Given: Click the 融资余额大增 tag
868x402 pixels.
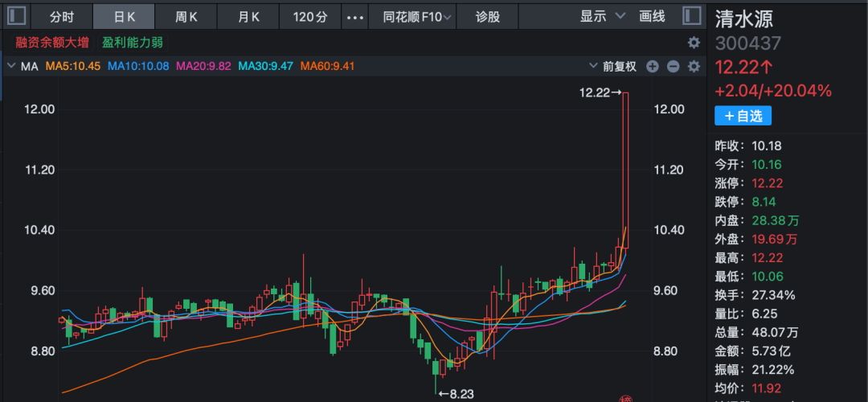Looking at the screenshot, I should pyautogui.click(x=52, y=43).
